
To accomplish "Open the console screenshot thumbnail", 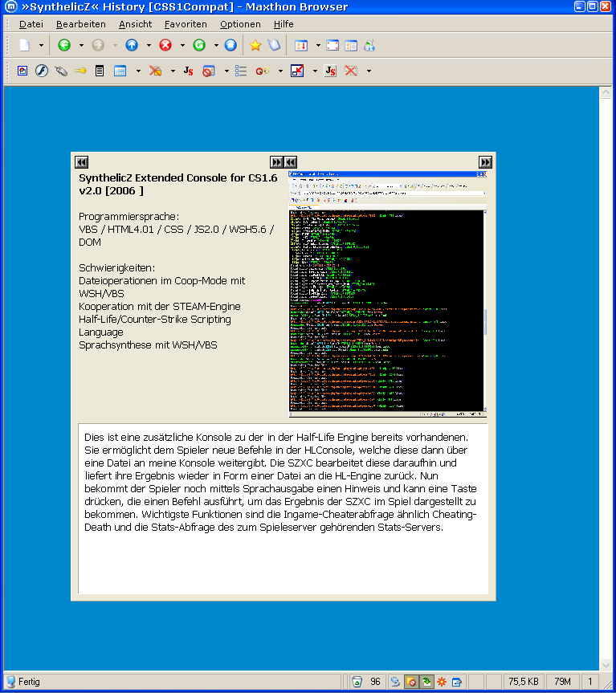I will [388, 295].
